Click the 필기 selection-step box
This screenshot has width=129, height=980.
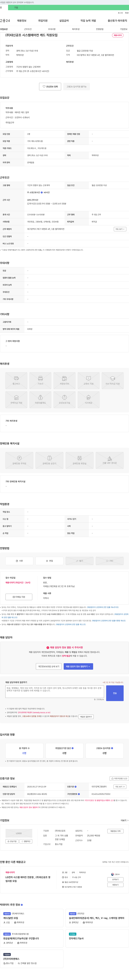click(x=80, y=561)
